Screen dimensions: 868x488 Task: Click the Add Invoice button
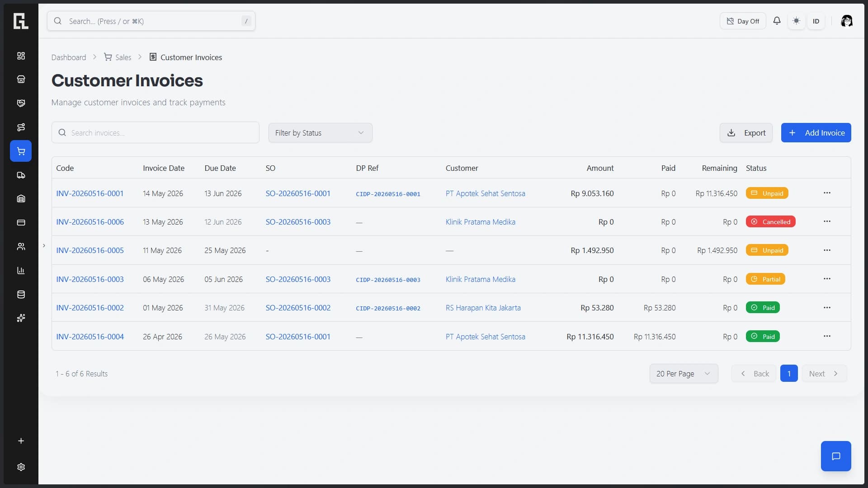tap(816, 133)
